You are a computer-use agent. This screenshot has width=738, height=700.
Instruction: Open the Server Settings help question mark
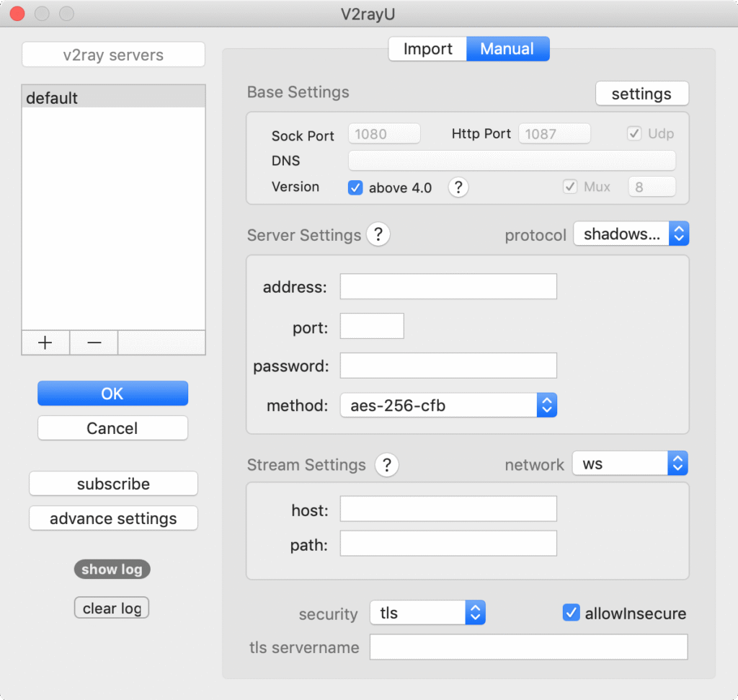coord(378,234)
